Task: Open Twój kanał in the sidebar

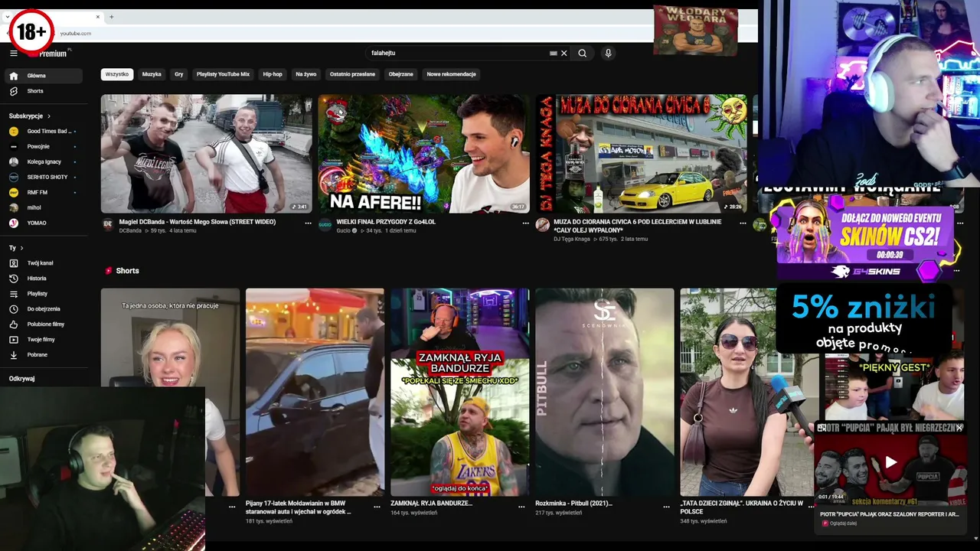Action: coord(43,263)
